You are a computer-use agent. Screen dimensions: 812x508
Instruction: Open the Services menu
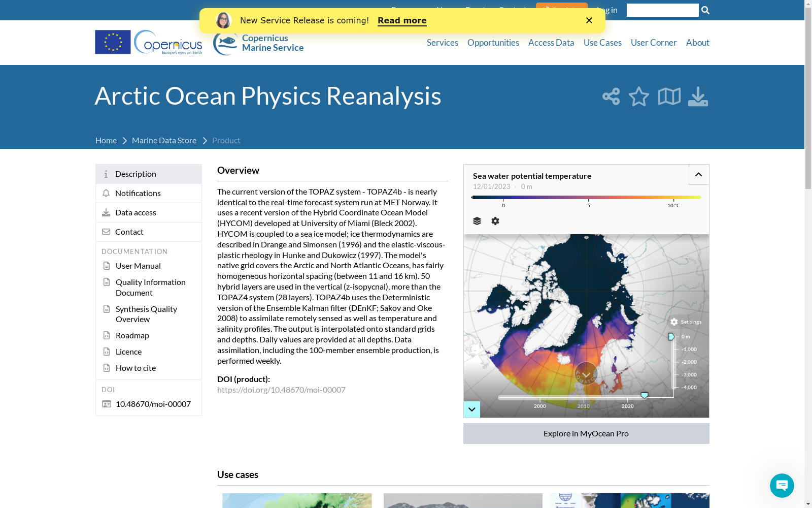pyautogui.click(x=443, y=43)
